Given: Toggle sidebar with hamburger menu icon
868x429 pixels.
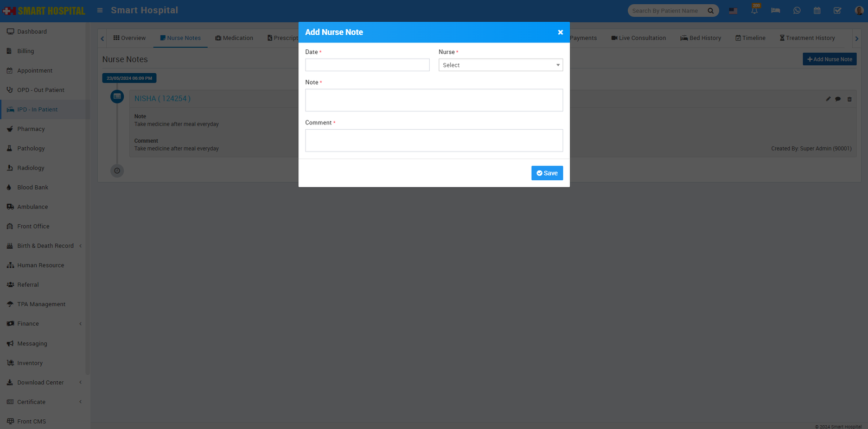Looking at the screenshot, I should coord(100,10).
